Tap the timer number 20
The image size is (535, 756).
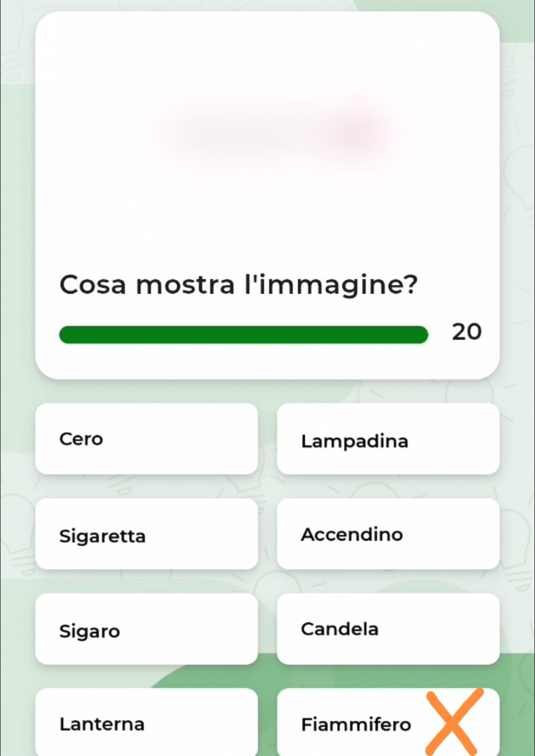[x=466, y=332]
